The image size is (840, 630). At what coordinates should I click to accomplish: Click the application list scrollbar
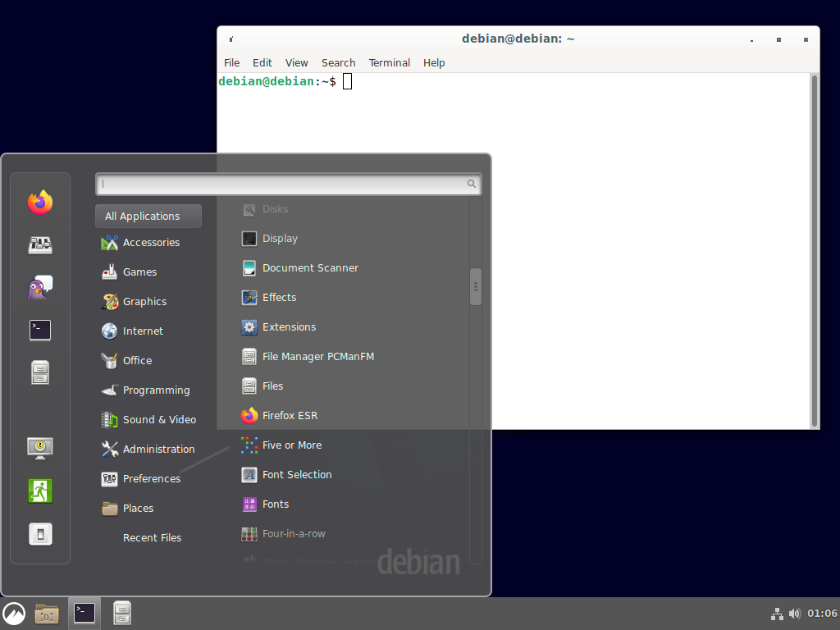(475, 287)
